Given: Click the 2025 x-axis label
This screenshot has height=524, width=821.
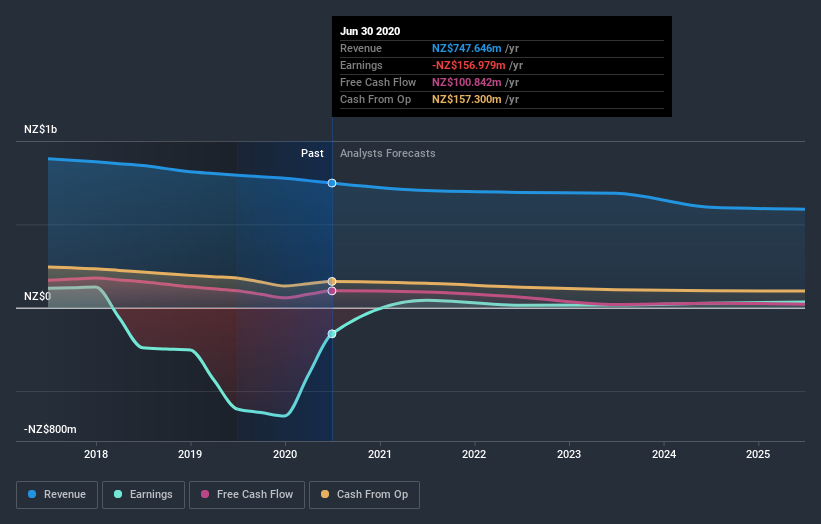Looking at the screenshot, I should coord(758,454).
